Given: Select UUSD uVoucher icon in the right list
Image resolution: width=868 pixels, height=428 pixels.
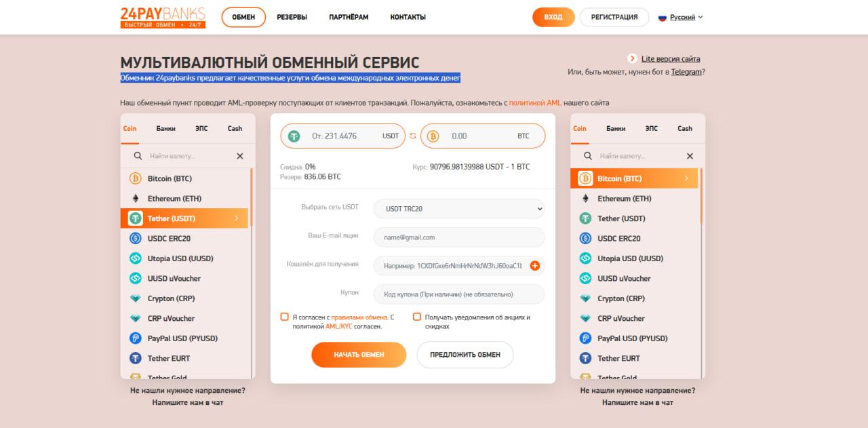Looking at the screenshot, I should [585, 278].
